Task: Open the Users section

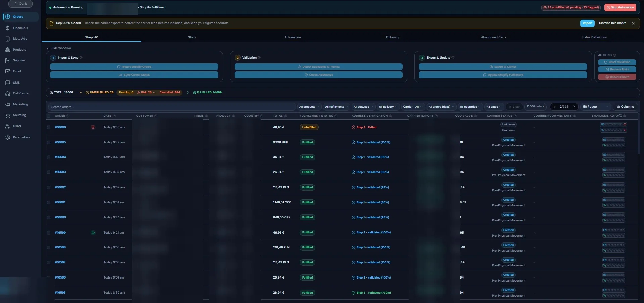Action: tap(20, 126)
